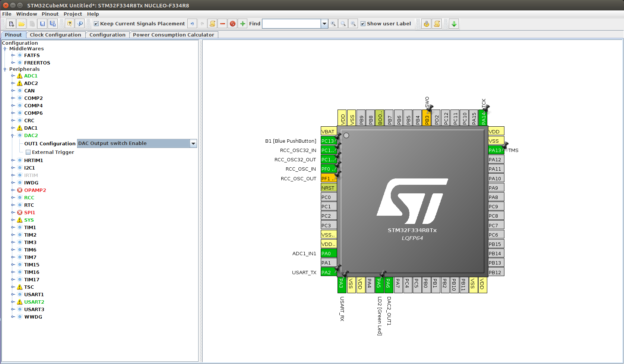Click the Save Project floppy icon
The height and width of the screenshot is (364, 624).
(42, 24)
